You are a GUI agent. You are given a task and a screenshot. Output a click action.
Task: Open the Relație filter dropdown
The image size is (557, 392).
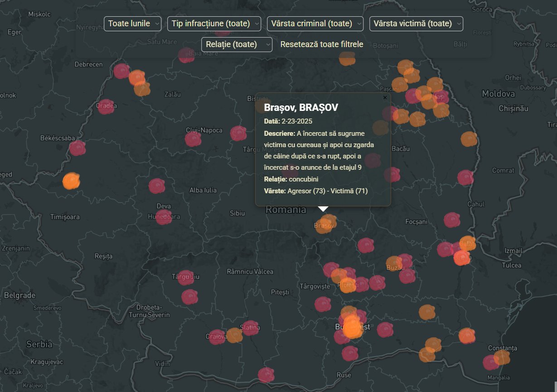coord(237,44)
